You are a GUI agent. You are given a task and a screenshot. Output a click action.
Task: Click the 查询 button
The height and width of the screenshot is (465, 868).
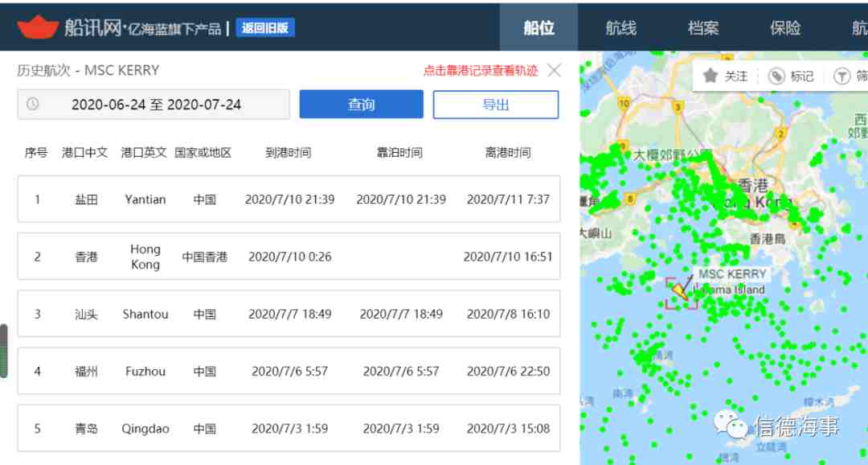pyautogui.click(x=362, y=105)
